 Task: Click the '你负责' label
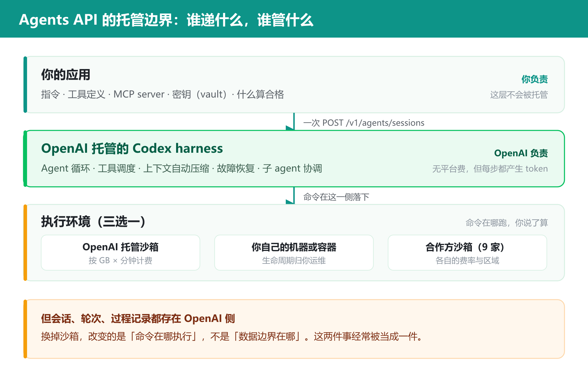(534, 79)
